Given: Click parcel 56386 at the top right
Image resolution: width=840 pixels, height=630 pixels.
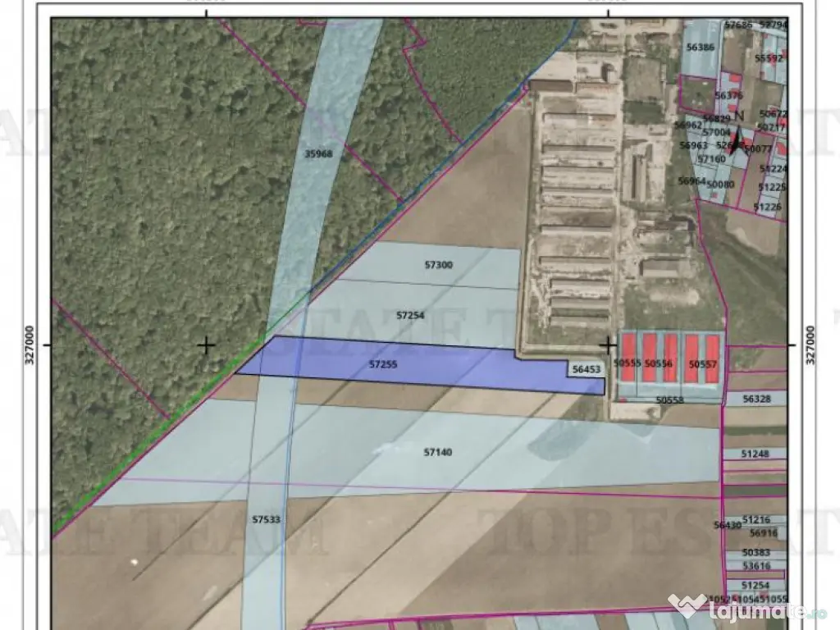Looking at the screenshot, I should [700, 48].
